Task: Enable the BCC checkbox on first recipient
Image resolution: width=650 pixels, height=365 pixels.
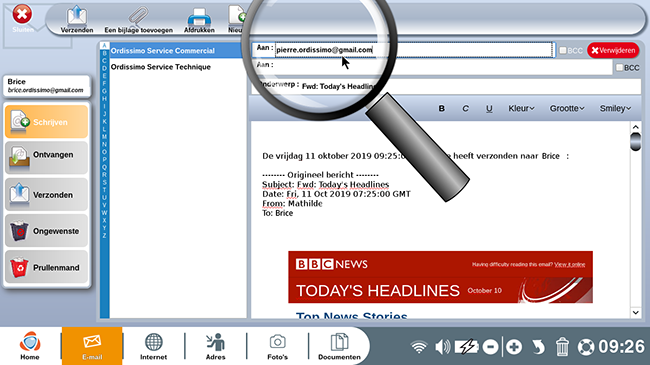Action: point(563,50)
